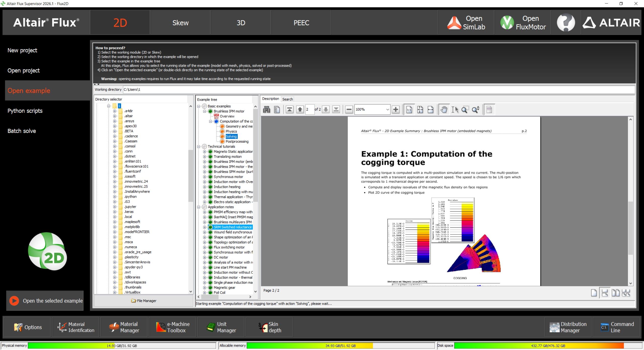
Task: Zoom out with the minus icon
Action: pyautogui.click(x=349, y=110)
